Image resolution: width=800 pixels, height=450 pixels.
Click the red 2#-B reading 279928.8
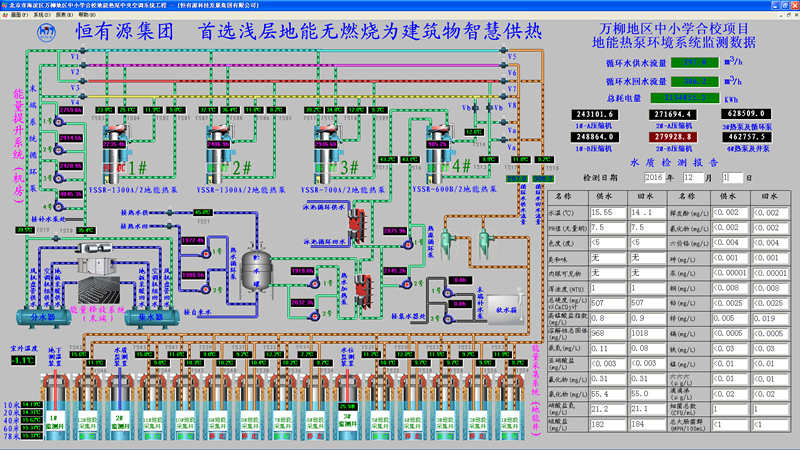point(672,137)
